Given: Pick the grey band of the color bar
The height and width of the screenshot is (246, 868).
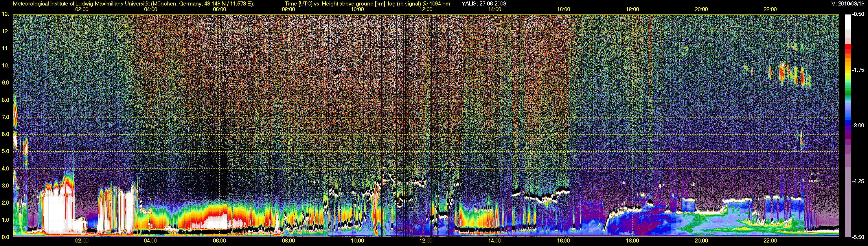Looking at the screenshot, I should point(848,202).
